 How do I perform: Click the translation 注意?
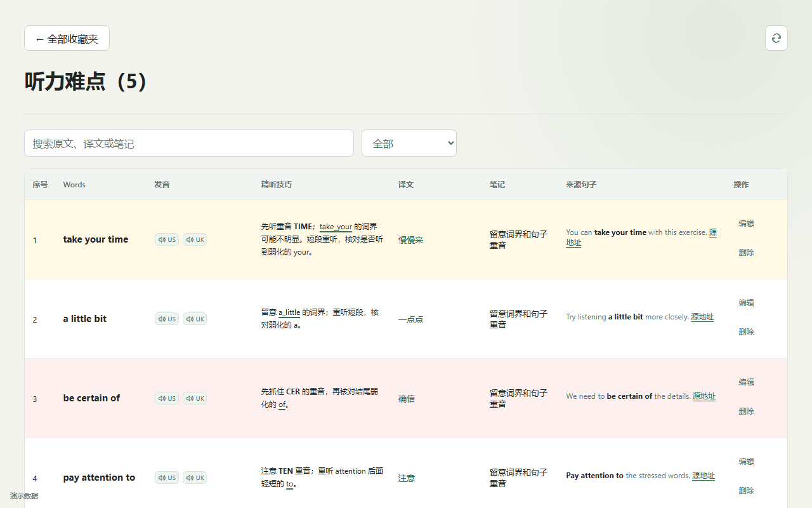[x=406, y=478]
